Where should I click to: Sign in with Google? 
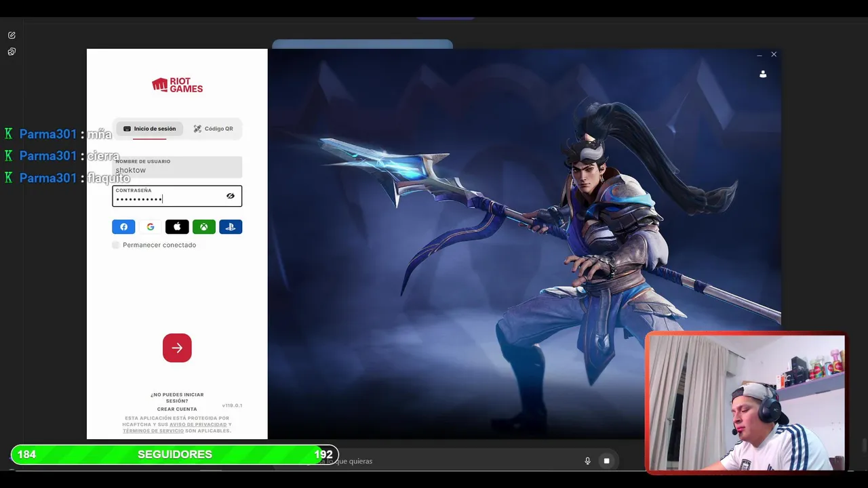[x=151, y=227]
